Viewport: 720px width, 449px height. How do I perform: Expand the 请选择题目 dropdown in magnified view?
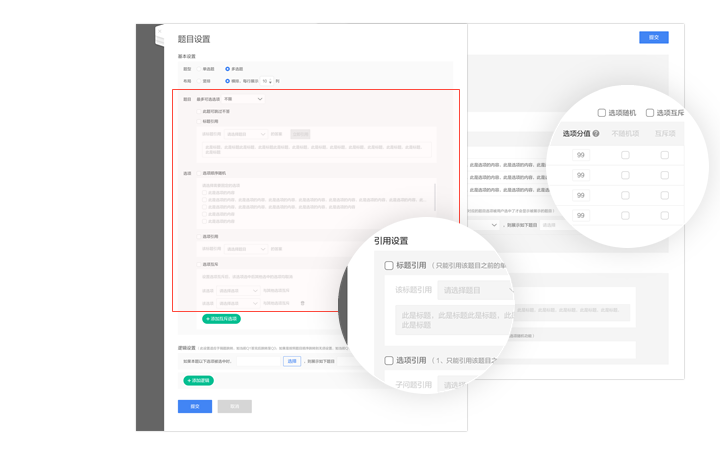coord(476,291)
